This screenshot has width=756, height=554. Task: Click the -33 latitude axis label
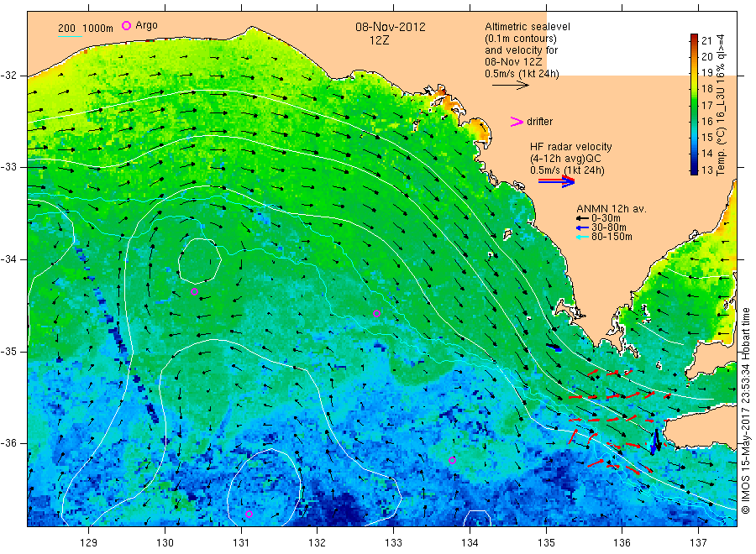click(8, 167)
